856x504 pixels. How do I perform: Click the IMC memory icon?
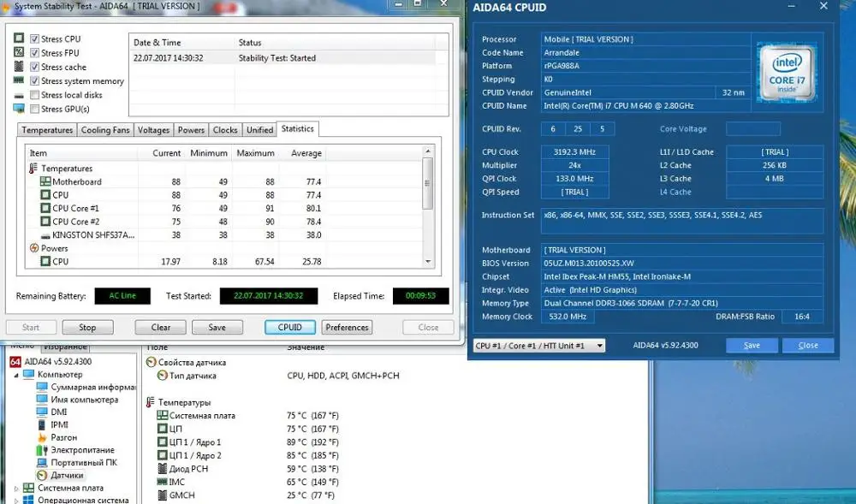(x=162, y=483)
